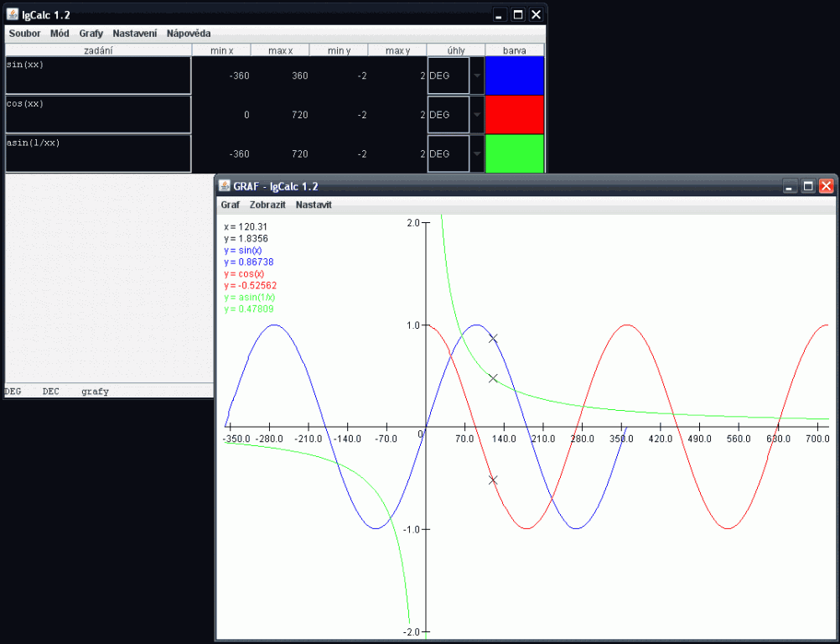
Task: Click the sin(xx) function input field
Action: coord(98,75)
